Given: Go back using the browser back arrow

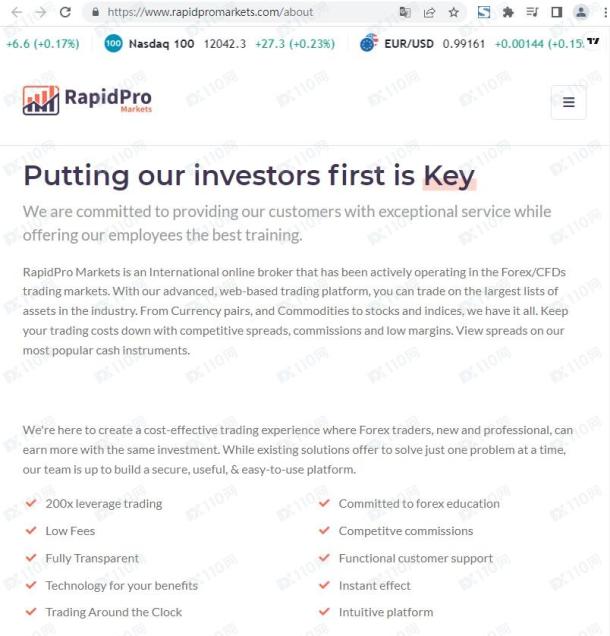Looking at the screenshot, I should [17, 12].
